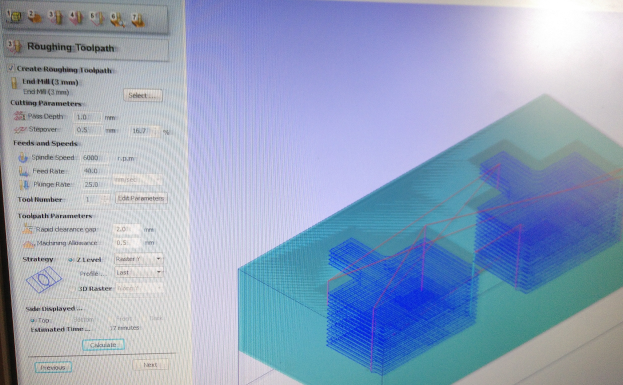623x385 pixels.
Task: Open the Profile dropdown showing Last
Action: tap(139, 273)
